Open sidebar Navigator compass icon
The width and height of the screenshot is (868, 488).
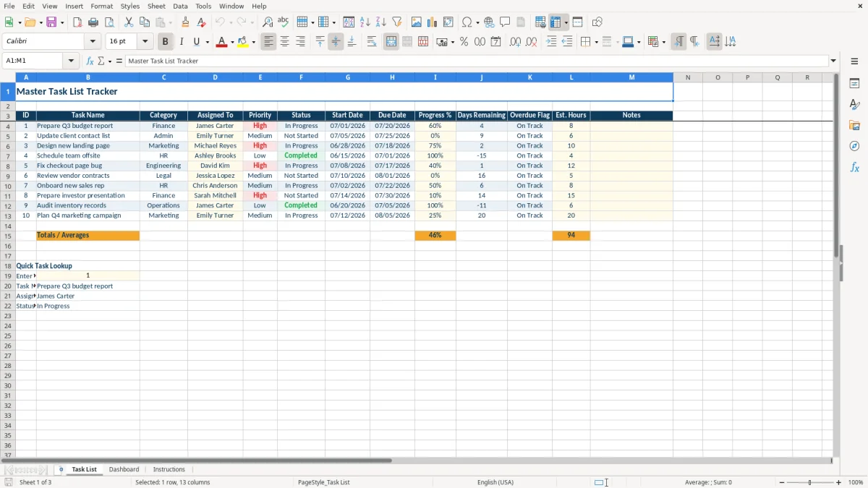tap(854, 146)
